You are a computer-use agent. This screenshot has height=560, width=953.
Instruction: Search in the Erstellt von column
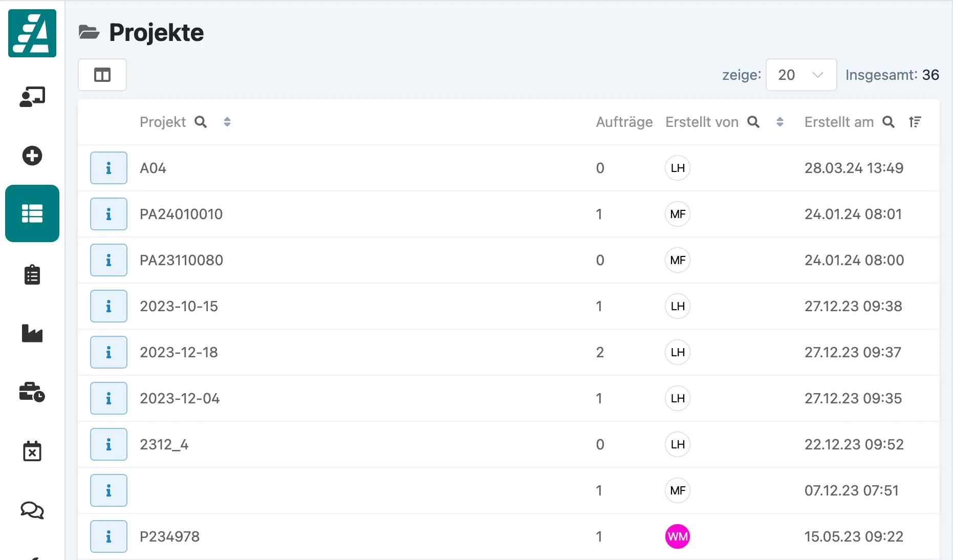point(753,122)
